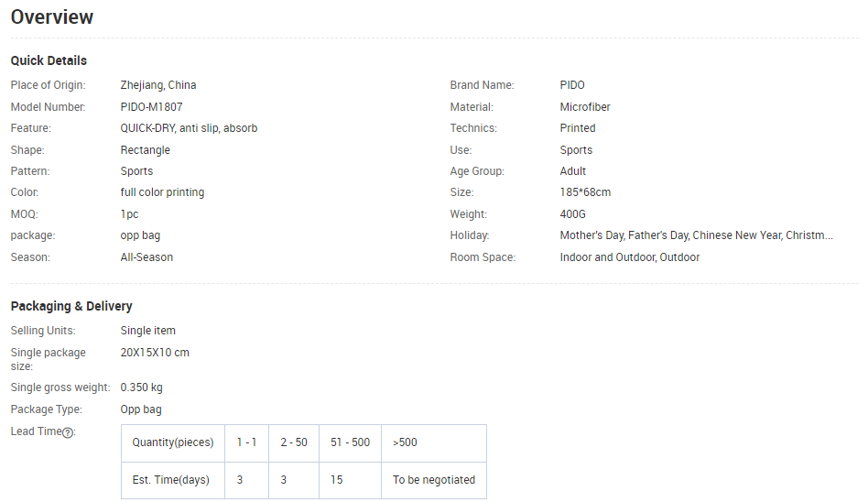Image resolution: width=868 pixels, height=502 pixels.
Task: Click the "full color printing" color value
Action: [162, 192]
